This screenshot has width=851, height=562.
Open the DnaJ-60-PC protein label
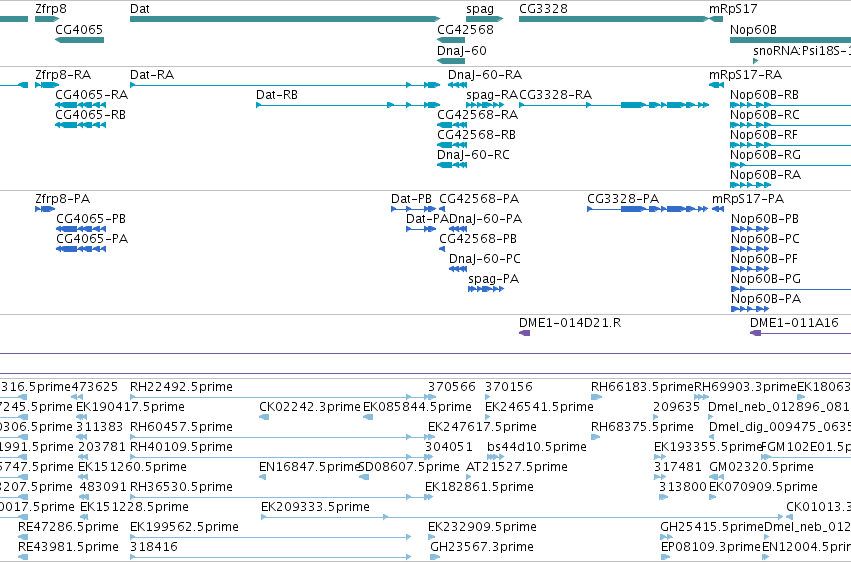pos(485,259)
